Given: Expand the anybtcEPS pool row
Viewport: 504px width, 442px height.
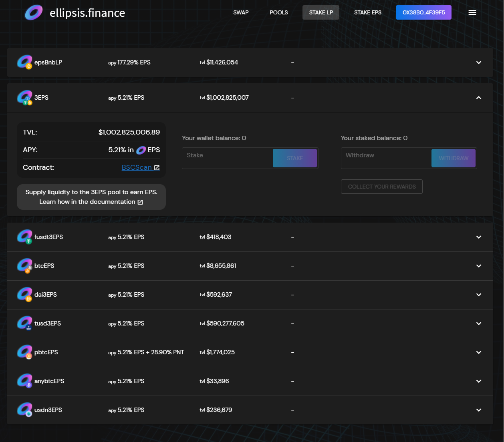Looking at the screenshot, I should click(x=478, y=381).
